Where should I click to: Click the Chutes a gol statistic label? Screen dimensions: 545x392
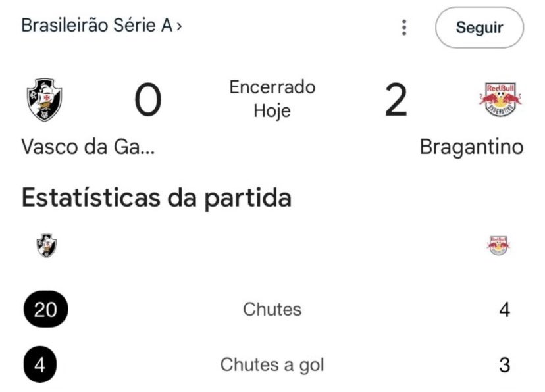pos(272,364)
